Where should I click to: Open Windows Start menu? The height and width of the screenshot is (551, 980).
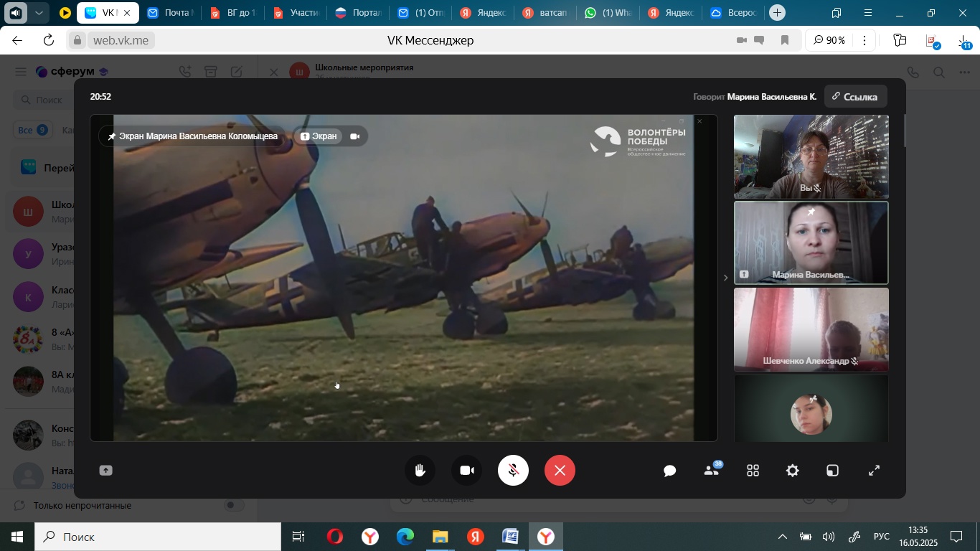[17, 537]
